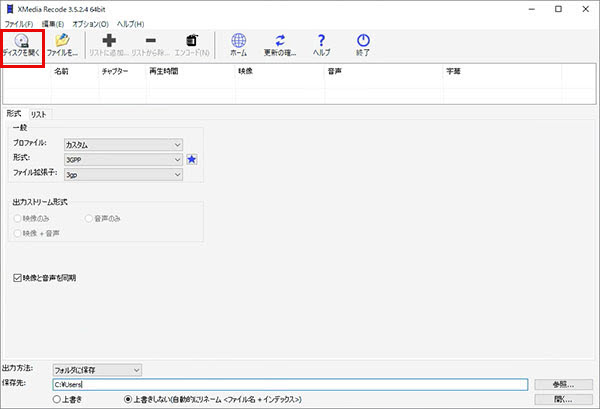Open disc with ディスクを開く toolbar icon
The image size is (600, 409).
tap(21, 45)
